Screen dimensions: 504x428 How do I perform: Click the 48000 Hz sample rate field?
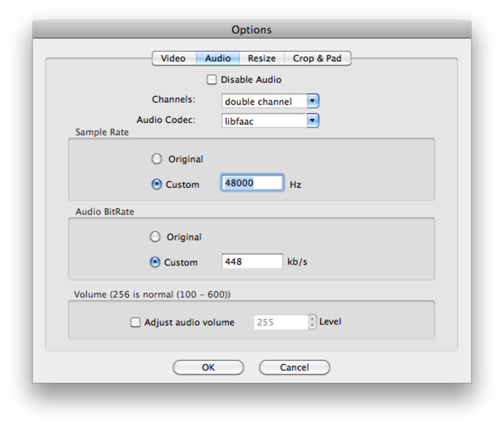point(252,183)
